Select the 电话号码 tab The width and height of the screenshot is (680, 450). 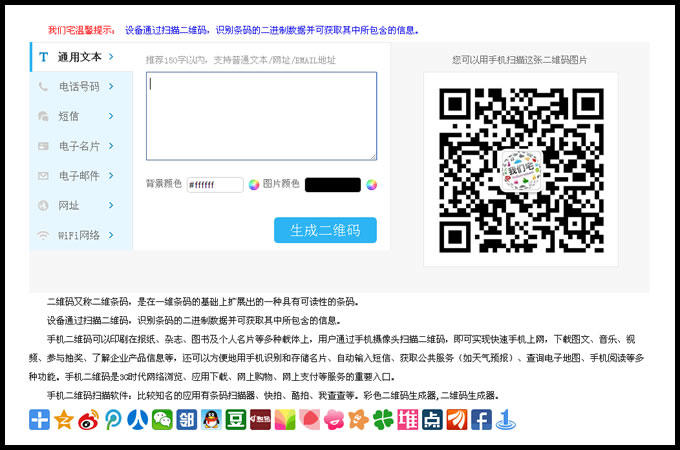click(x=81, y=87)
